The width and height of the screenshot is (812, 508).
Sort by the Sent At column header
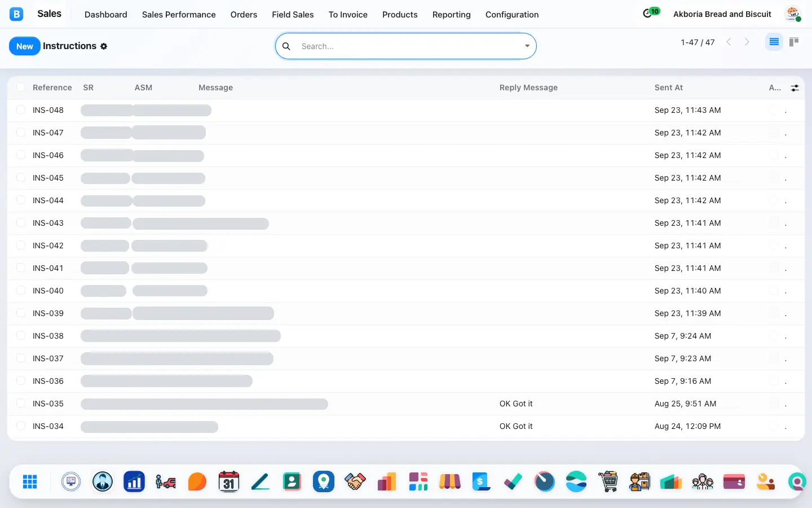tap(668, 87)
